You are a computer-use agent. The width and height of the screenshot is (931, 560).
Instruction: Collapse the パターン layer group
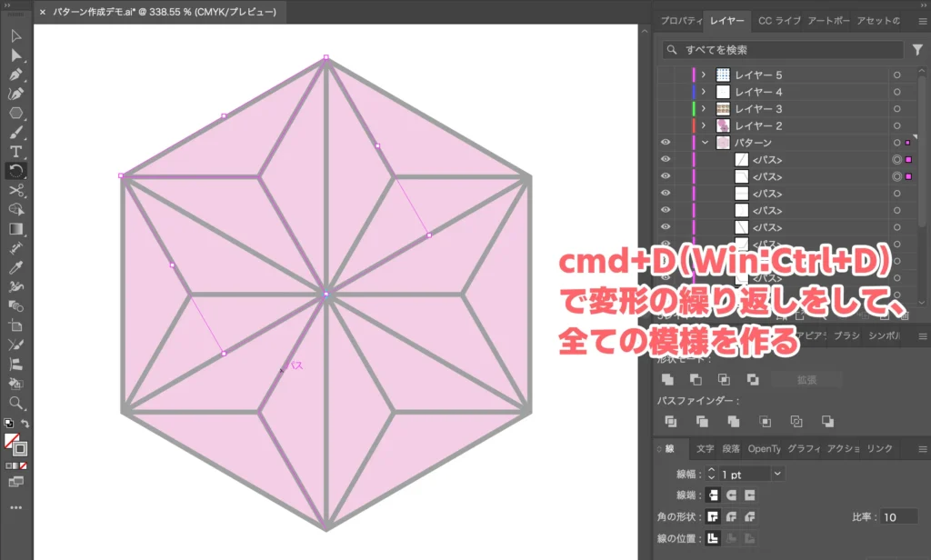(704, 143)
